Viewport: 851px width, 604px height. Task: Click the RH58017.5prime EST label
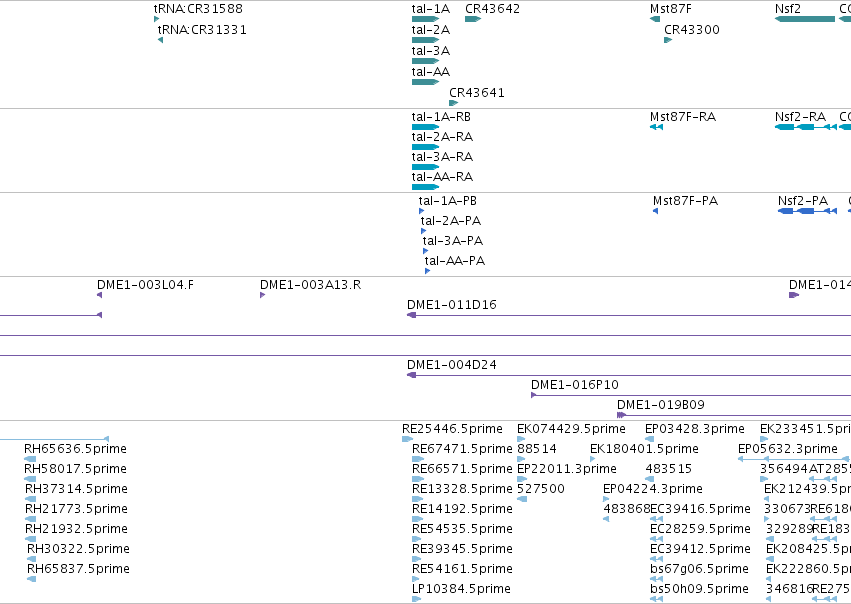75,469
